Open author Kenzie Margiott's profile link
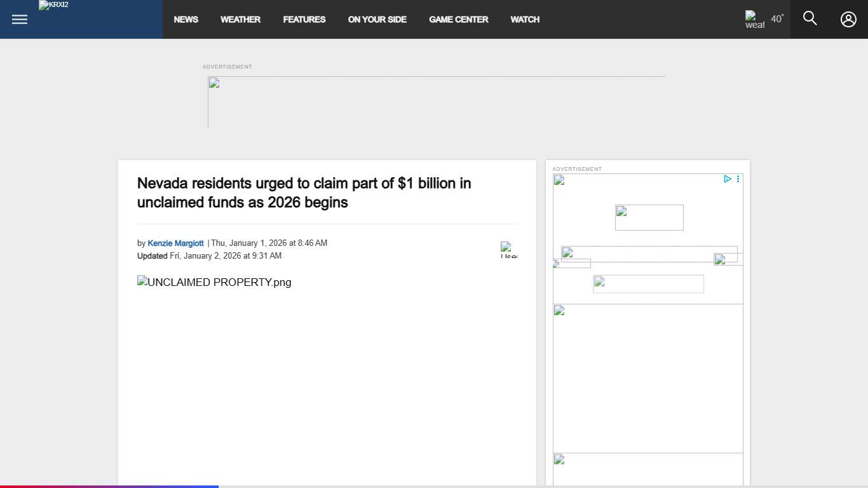The width and height of the screenshot is (868, 488). [175, 243]
